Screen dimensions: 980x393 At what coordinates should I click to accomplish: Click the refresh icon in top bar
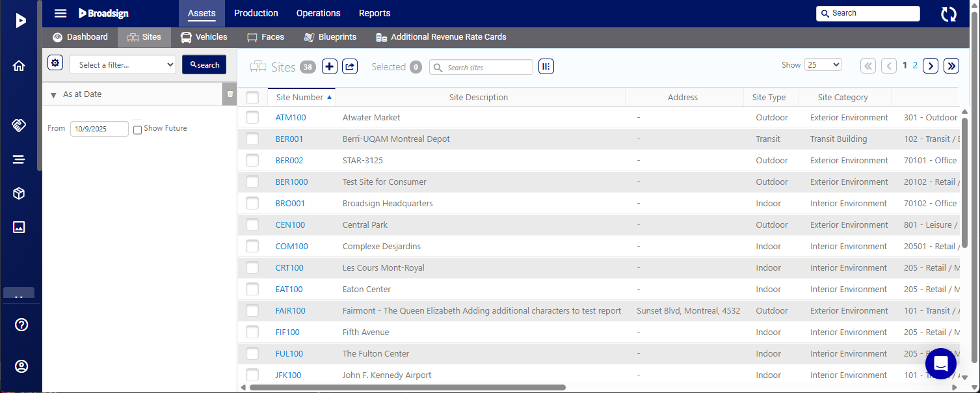click(x=949, y=14)
